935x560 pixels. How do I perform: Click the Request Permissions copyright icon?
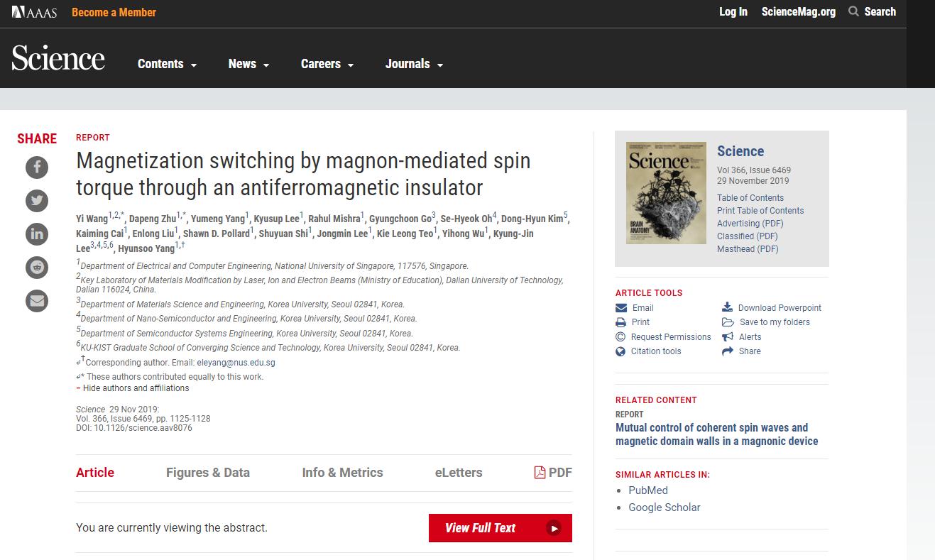click(620, 336)
